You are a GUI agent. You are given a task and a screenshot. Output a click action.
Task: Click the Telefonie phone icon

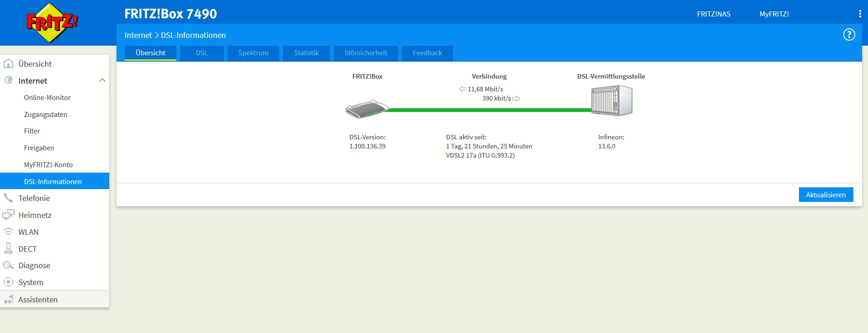(8, 198)
